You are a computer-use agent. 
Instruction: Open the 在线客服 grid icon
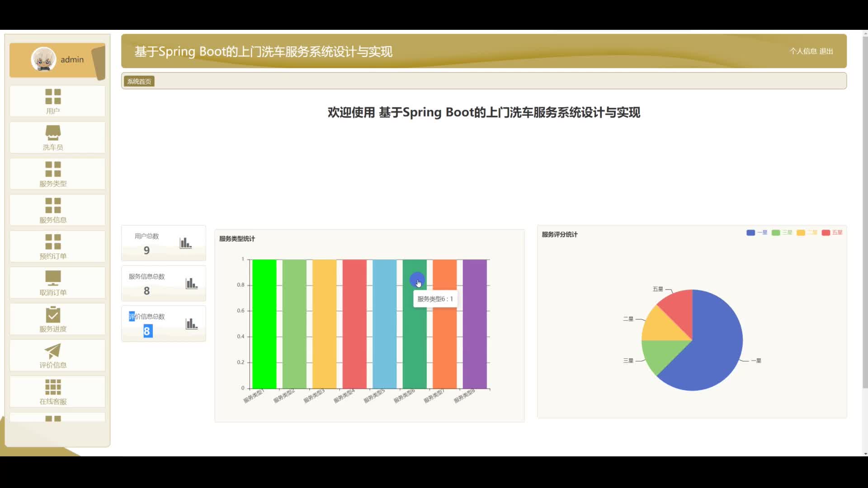(53, 387)
